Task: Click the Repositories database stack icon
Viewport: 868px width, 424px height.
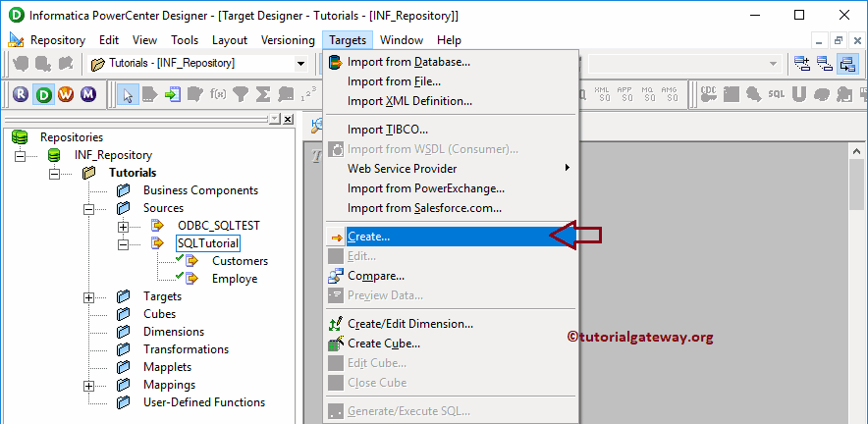Action: [x=20, y=137]
